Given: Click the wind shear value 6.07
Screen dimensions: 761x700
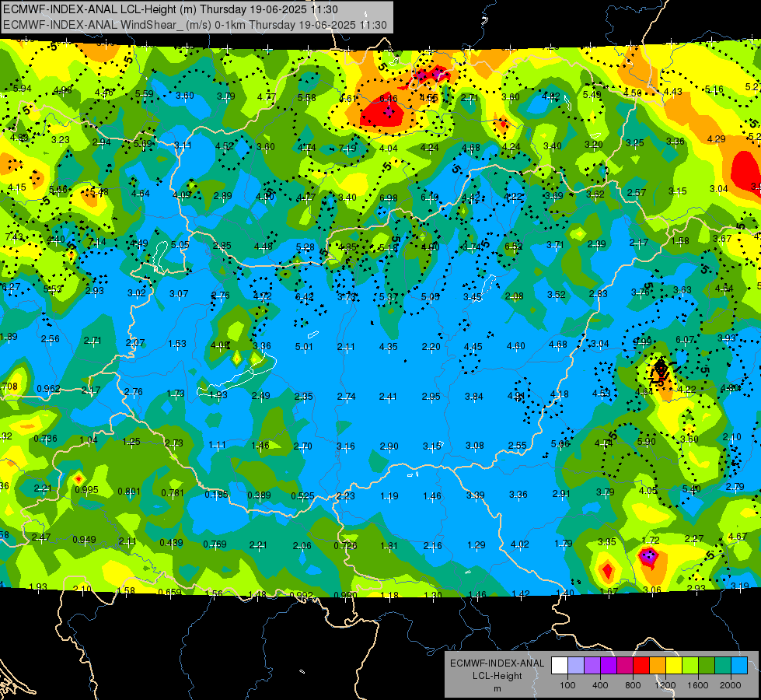Looking at the screenshot, I should (685, 340).
